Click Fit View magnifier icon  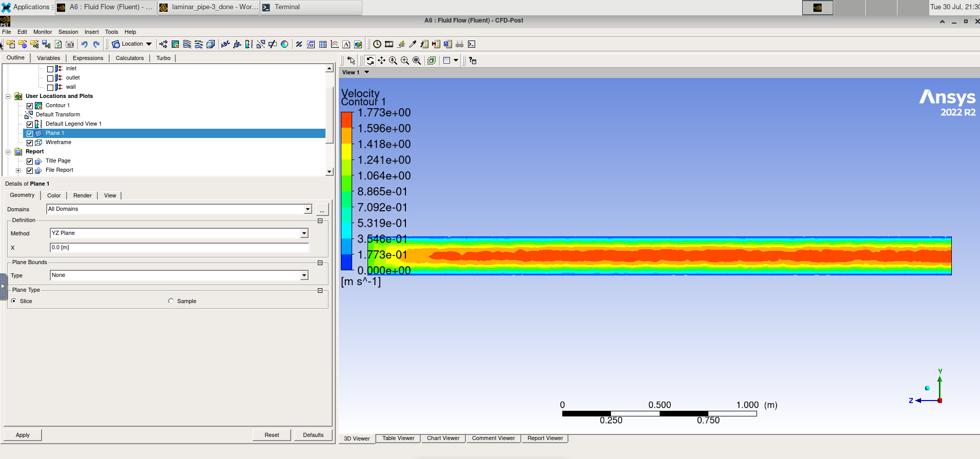(x=417, y=61)
